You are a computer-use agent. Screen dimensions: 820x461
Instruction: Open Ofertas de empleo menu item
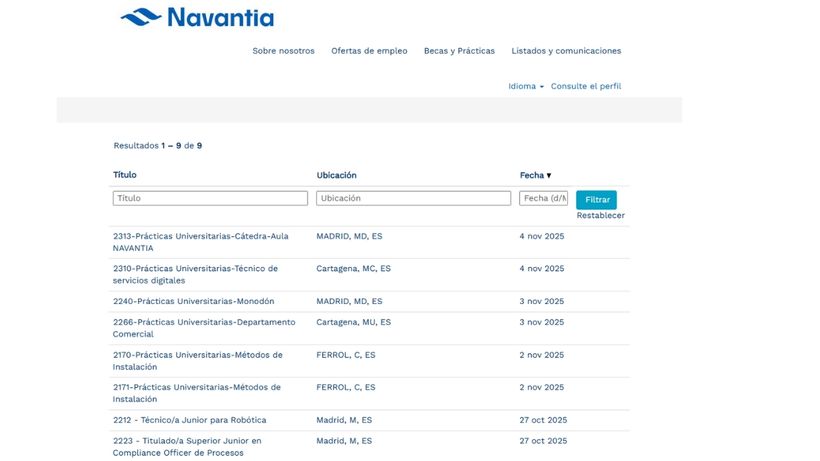[369, 51]
